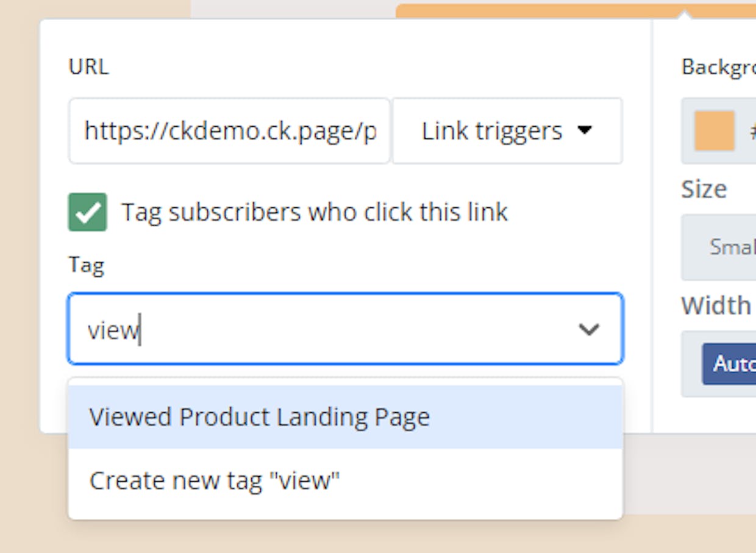Screen dimensions: 756x553
Task: Click the Tag field label
Action: click(x=86, y=265)
